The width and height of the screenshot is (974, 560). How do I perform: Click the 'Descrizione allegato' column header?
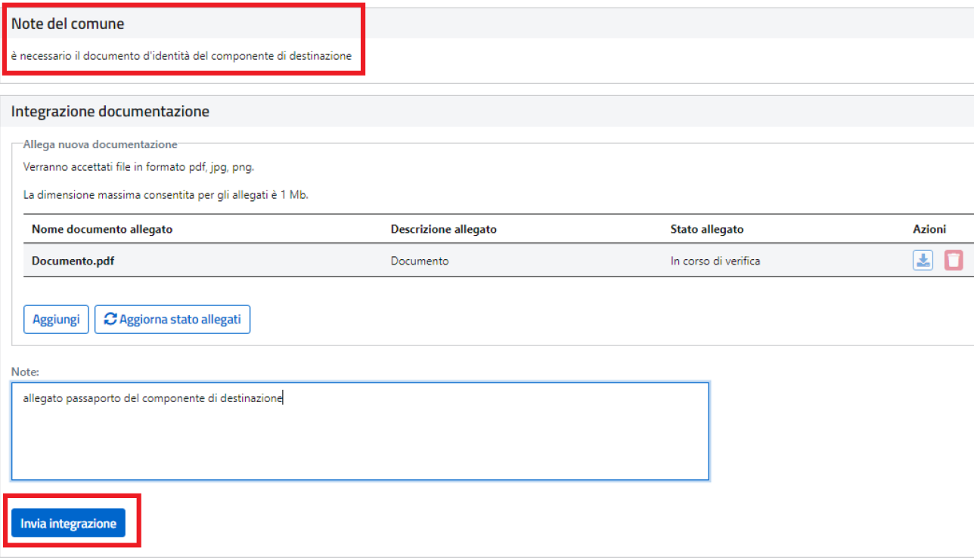click(444, 229)
